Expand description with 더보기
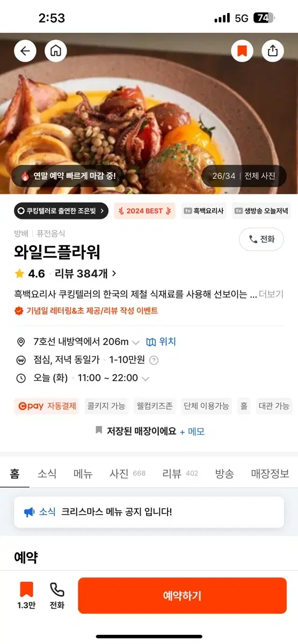 (x=271, y=294)
